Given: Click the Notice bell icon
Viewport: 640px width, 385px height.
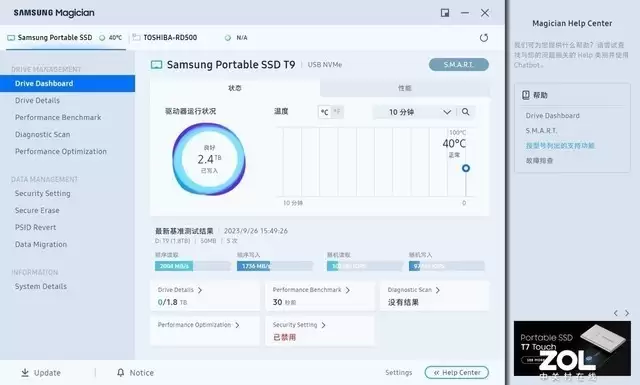Looking at the screenshot, I should click(x=120, y=373).
